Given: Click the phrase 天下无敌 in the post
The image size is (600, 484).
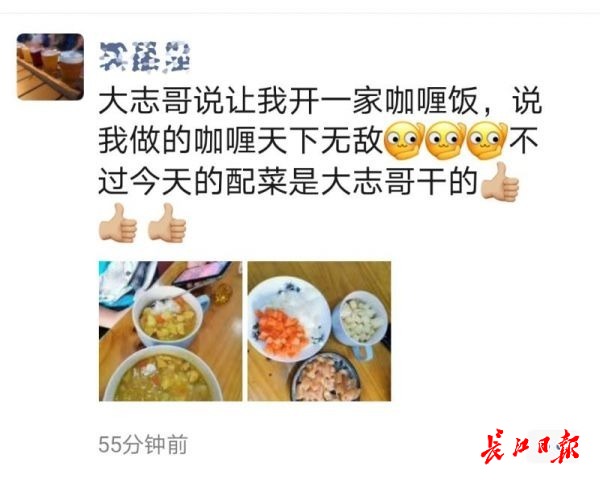Looking at the screenshot, I should pyautogui.click(x=320, y=141).
